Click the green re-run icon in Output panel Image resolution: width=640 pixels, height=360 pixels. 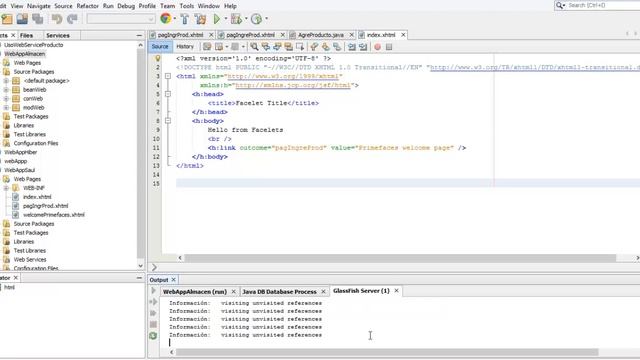pos(153,336)
